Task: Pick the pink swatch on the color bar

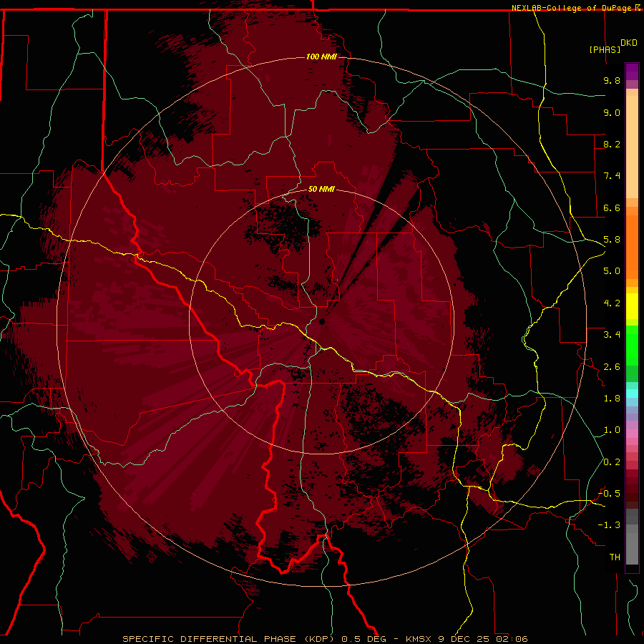Action: (x=632, y=434)
